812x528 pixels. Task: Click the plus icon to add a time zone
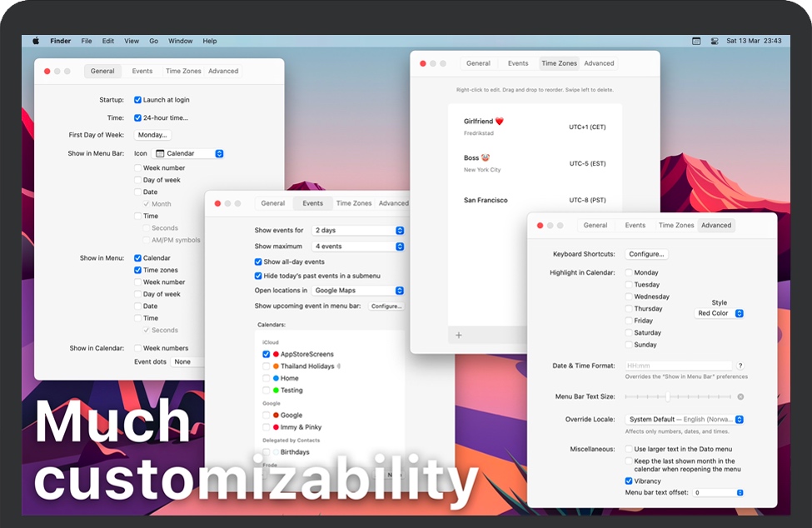458,336
